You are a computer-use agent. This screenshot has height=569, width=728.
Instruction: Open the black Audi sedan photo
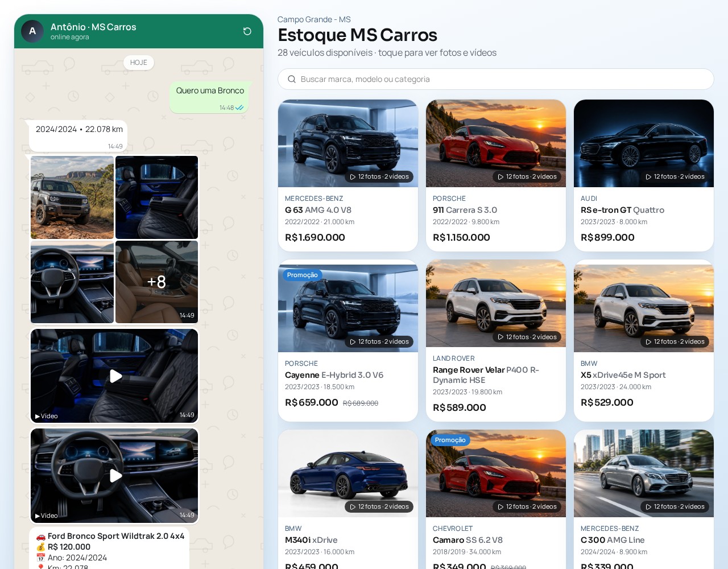(x=644, y=143)
